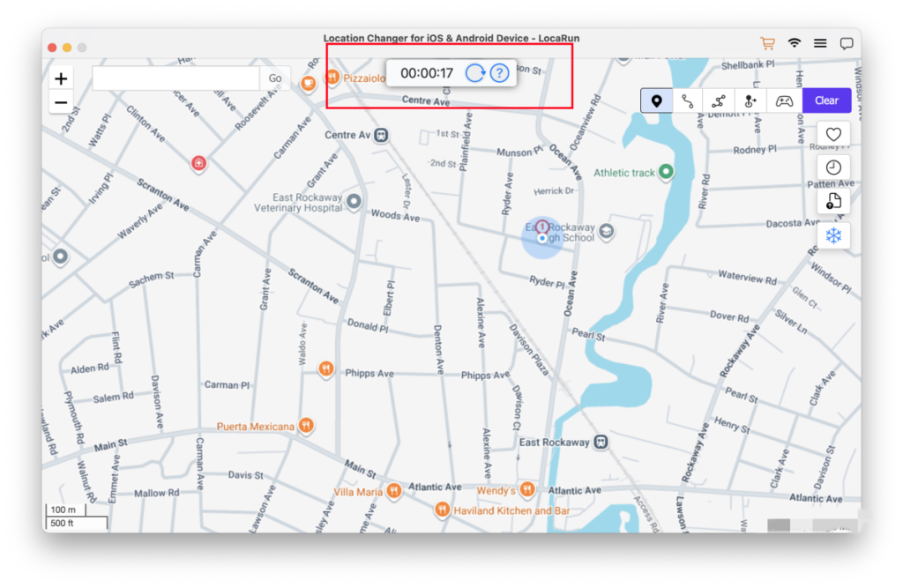Click the Herrick Dr street label
This screenshot has height=588, width=903.
tap(554, 191)
